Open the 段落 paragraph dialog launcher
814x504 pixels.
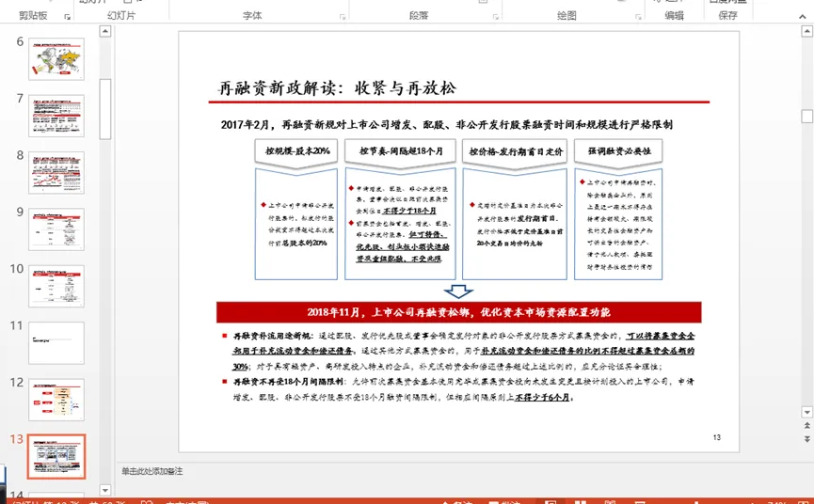495,17
